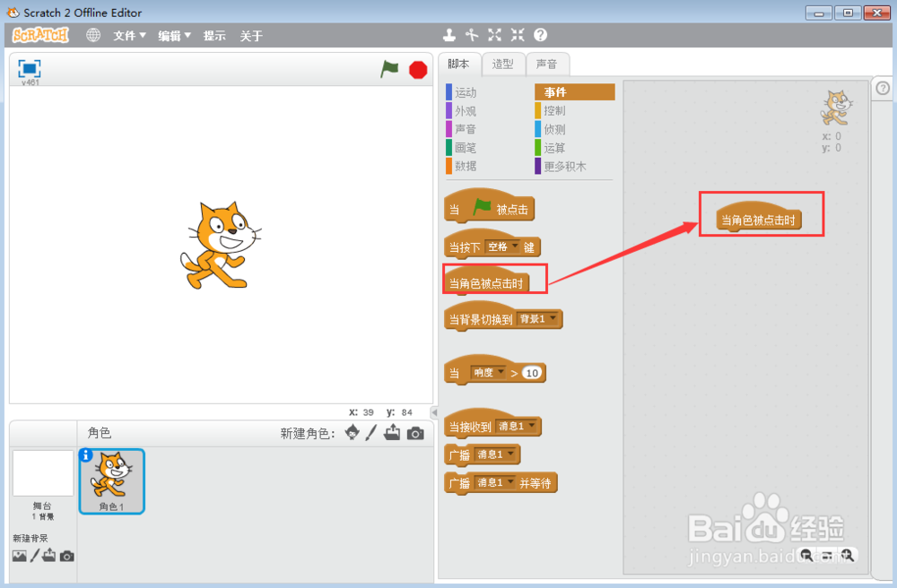Open the 提示 menu
This screenshot has height=588, width=897.
tap(214, 36)
